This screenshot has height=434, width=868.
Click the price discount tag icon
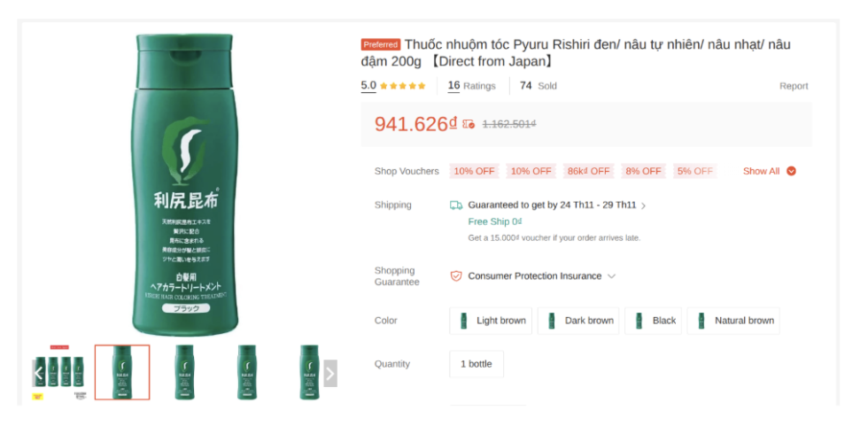click(x=469, y=125)
